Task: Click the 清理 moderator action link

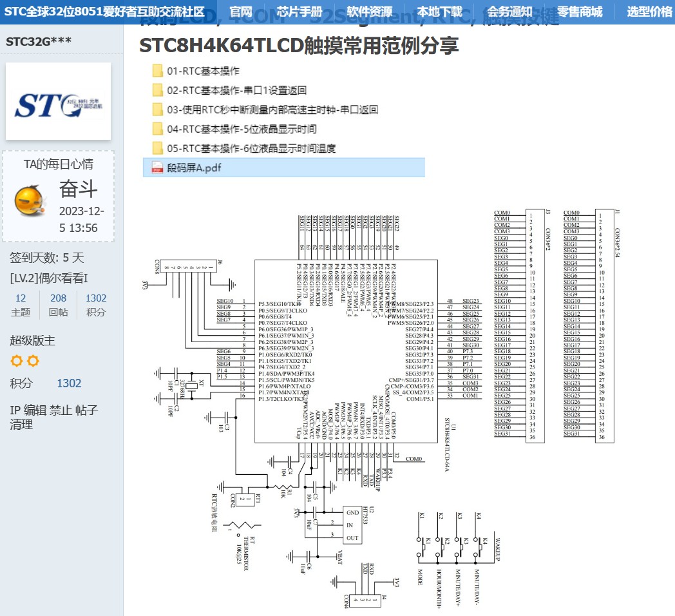Action: (21, 425)
